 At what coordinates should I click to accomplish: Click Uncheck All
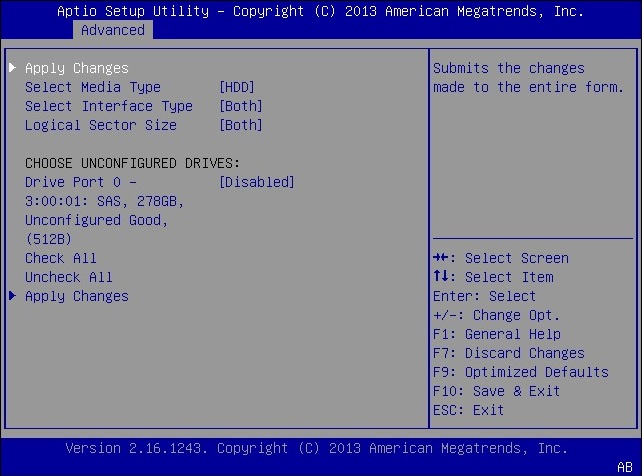pos(69,277)
